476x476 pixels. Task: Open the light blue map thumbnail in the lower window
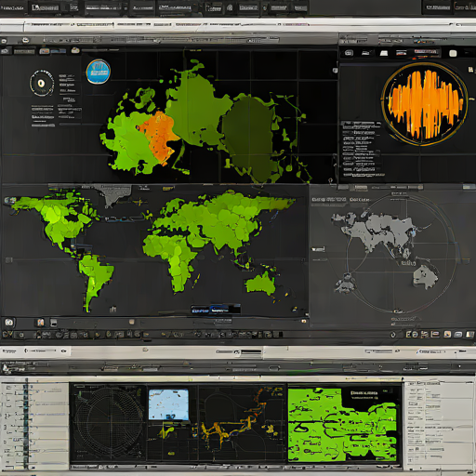click(168, 404)
